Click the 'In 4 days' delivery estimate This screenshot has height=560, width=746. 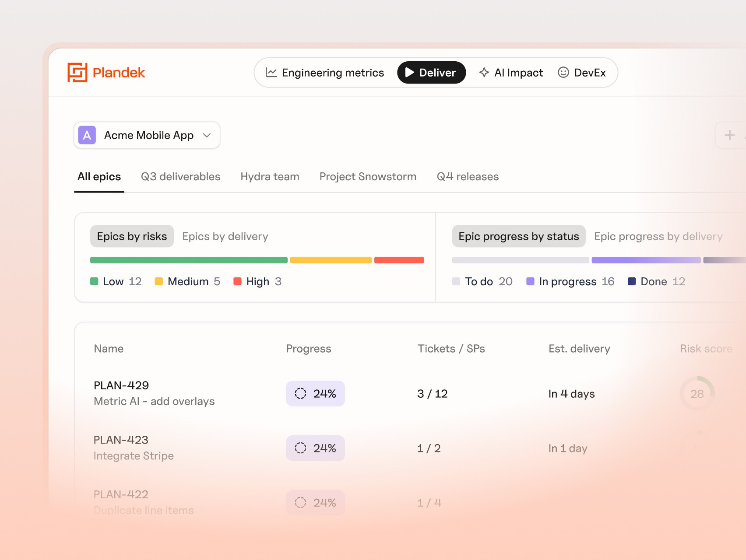pyautogui.click(x=571, y=394)
